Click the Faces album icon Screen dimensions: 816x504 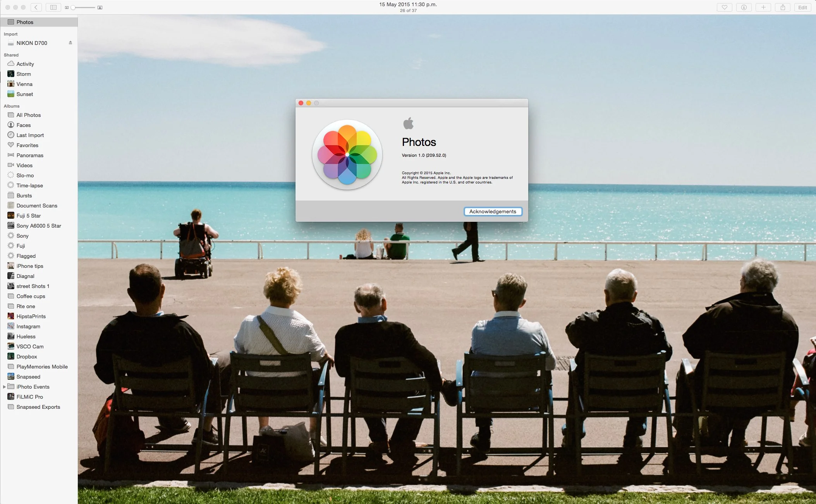11,125
